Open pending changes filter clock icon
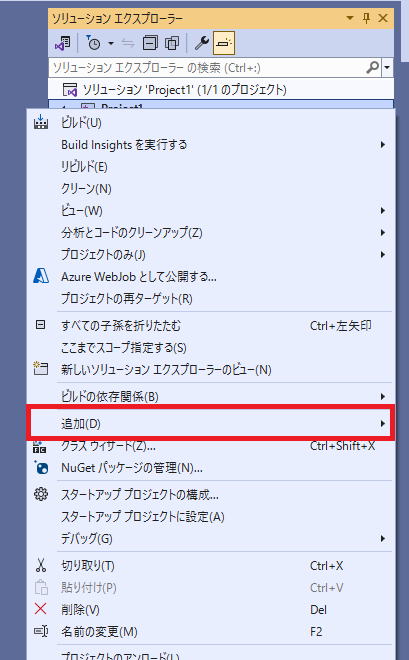The height and width of the screenshot is (660, 409). pos(93,43)
